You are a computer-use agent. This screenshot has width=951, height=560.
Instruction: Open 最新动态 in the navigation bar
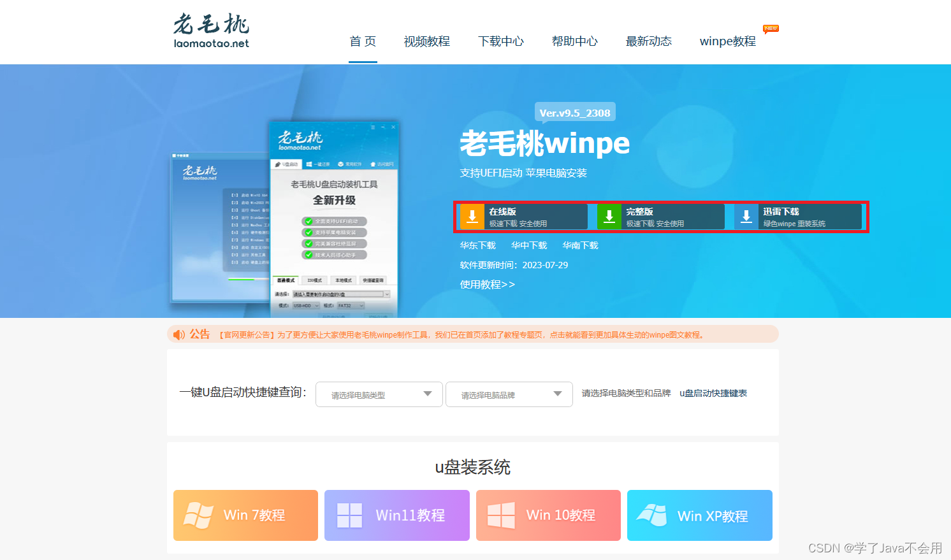click(649, 41)
